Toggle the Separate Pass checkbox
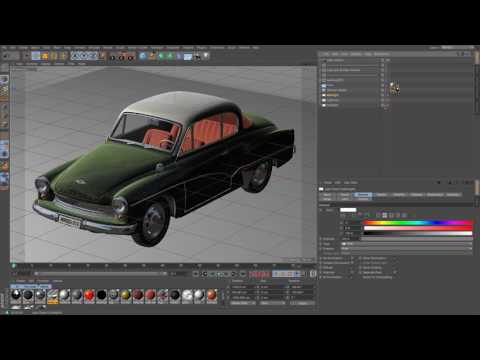The width and height of the screenshot is (480, 360). [x=395, y=272]
